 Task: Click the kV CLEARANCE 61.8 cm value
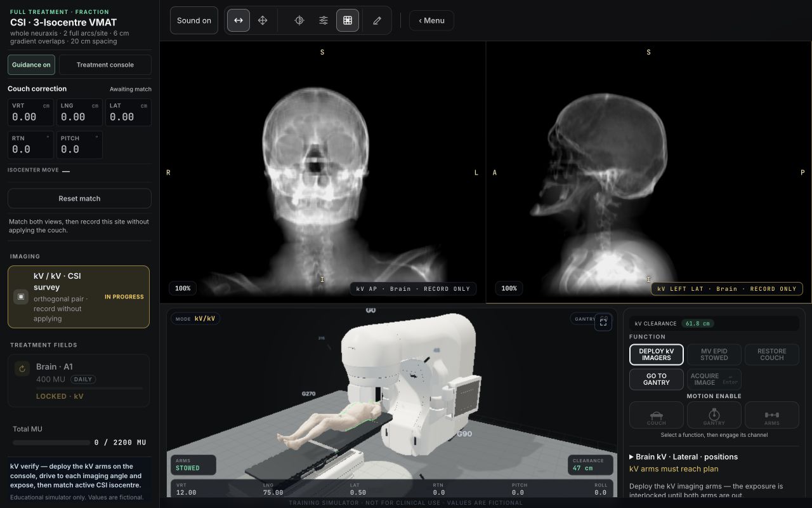[697, 323]
